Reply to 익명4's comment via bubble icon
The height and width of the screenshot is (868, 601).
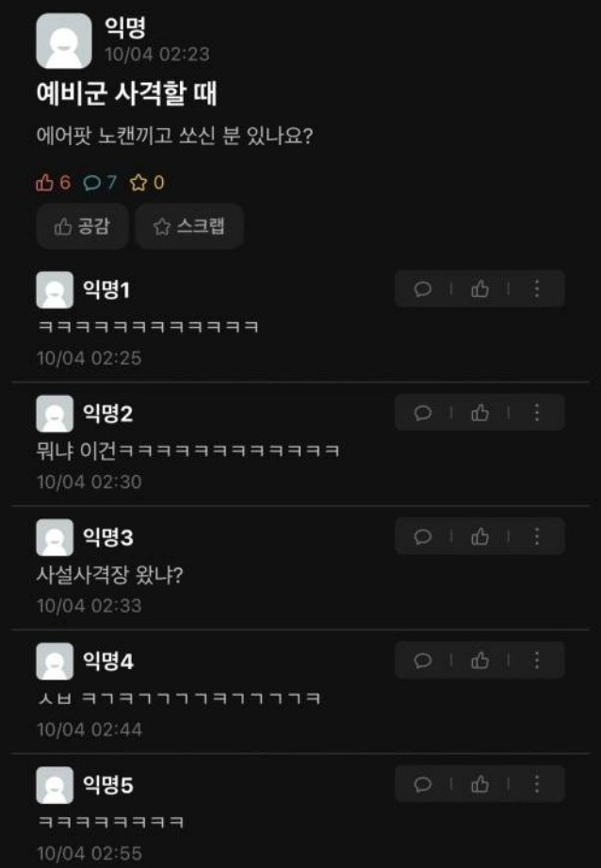[423, 661]
